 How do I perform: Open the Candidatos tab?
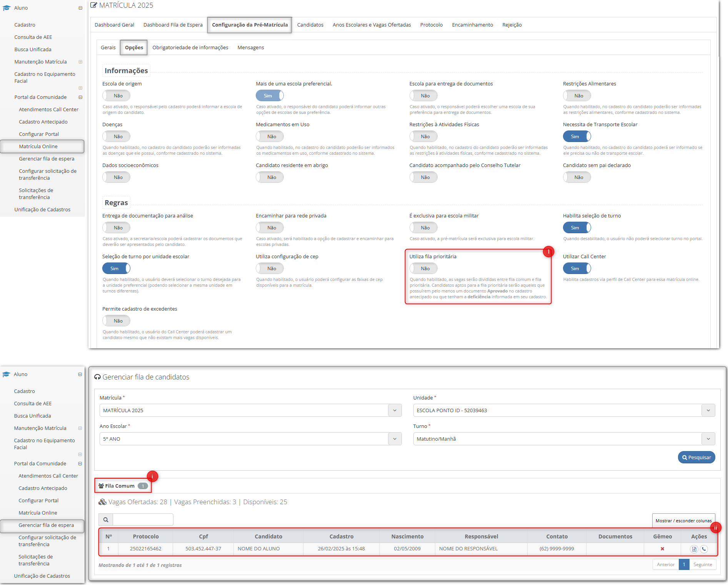pyautogui.click(x=310, y=25)
